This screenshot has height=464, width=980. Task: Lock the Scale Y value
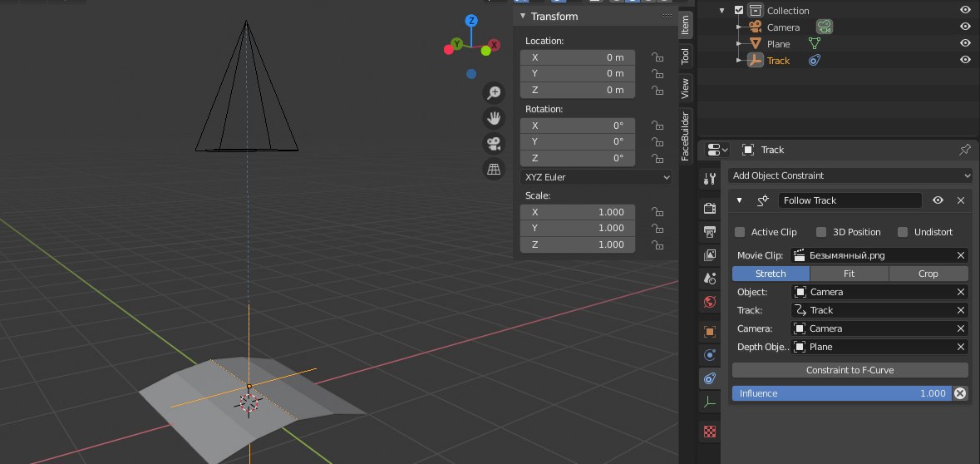[657, 228]
